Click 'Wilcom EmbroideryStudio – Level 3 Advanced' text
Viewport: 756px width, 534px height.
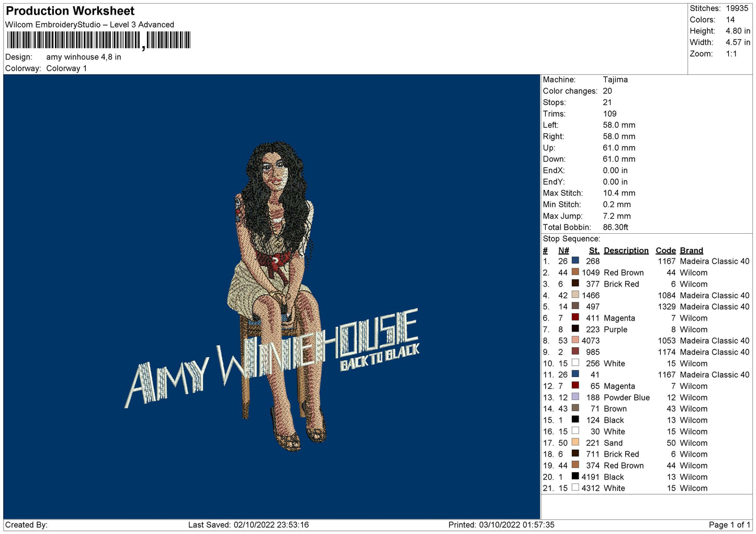pyautogui.click(x=89, y=25)
